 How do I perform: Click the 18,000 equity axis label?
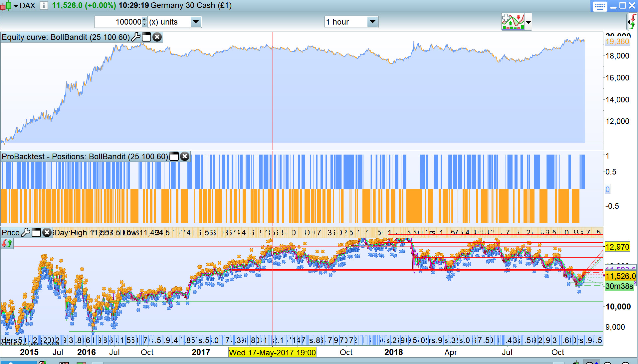tap(617, 56)
